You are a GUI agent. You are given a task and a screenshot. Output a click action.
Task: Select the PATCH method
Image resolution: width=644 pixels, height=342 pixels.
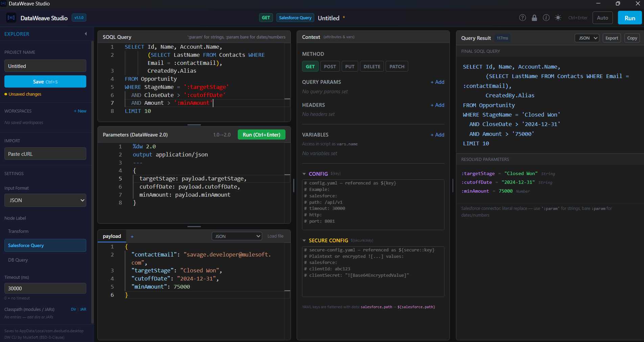pyautogui.click(x=396, y=66)
